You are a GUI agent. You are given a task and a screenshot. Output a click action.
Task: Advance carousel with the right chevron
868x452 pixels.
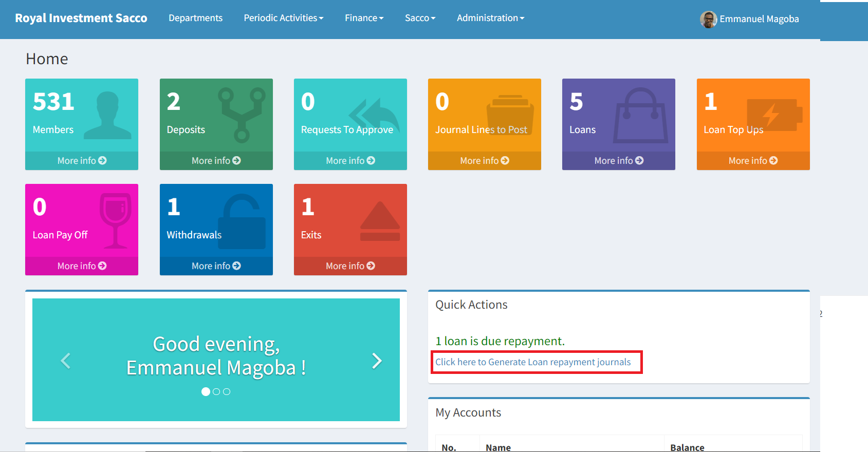377,361
